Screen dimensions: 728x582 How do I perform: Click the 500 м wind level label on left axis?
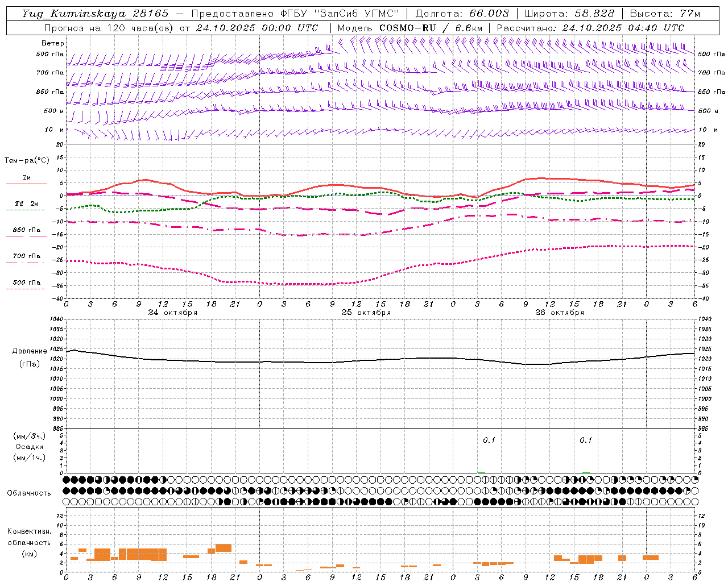tap(55, 111)
